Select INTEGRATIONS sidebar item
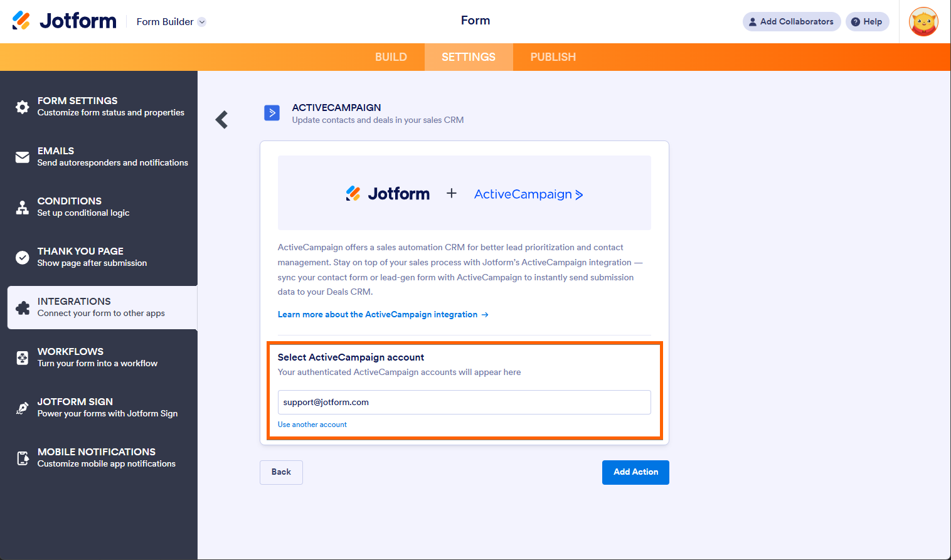The height and width of the screenshot is (560, 951). pyautogui.click(x=102, y=307)
